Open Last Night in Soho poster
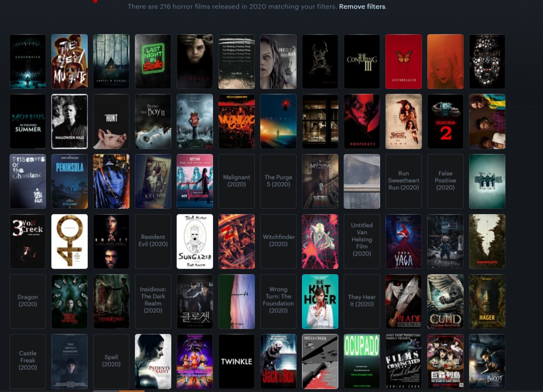543x392 pixels. coord(153,62)
